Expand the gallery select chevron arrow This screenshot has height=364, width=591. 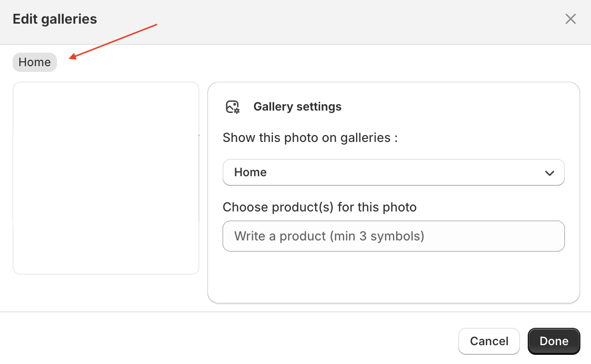pos(549,173)
